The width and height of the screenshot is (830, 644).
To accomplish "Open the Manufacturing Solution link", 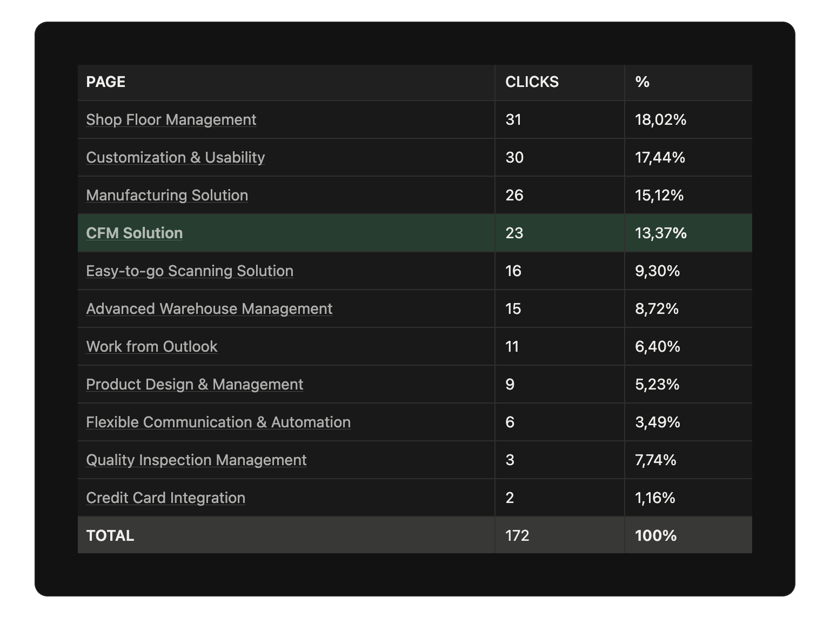I will point(167,195).
